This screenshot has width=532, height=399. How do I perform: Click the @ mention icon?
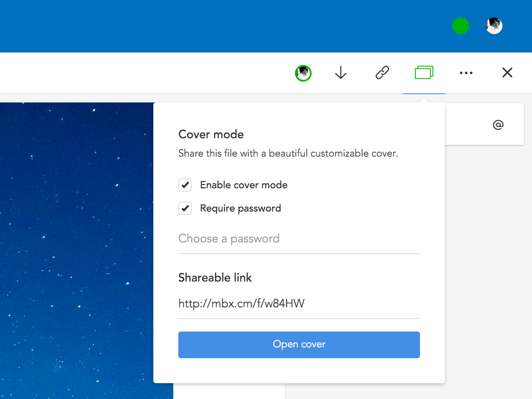click(x=498, y=125)
